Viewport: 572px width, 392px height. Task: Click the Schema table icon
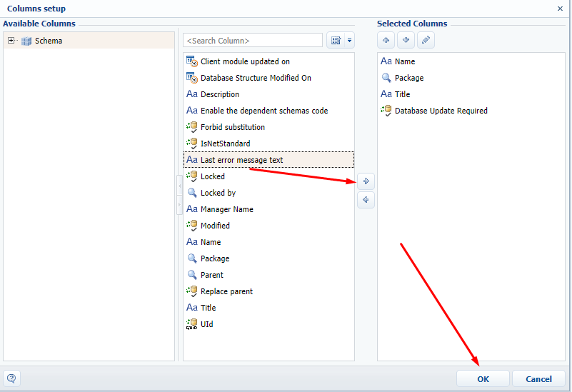tap(26, 41)
